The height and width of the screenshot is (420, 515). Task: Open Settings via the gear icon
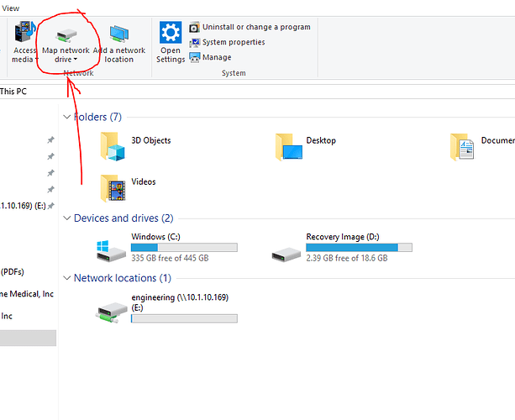coord(171,33)
